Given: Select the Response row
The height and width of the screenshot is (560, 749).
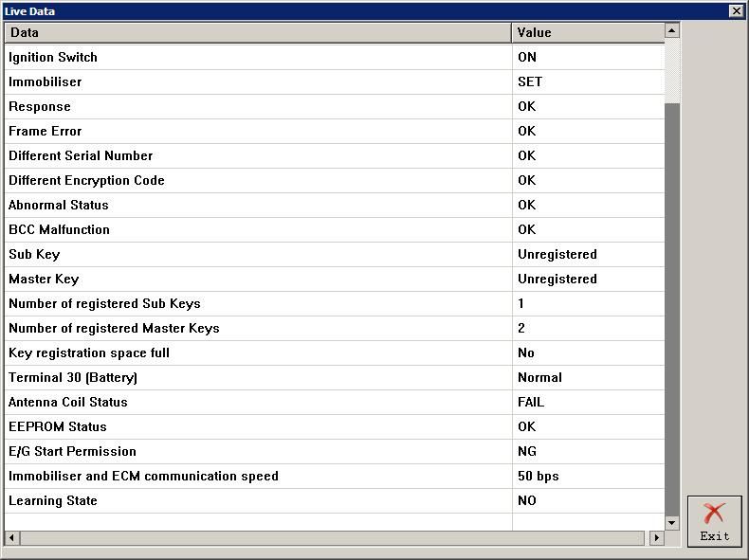Looking at the screenshot, I should pos(335,106).
